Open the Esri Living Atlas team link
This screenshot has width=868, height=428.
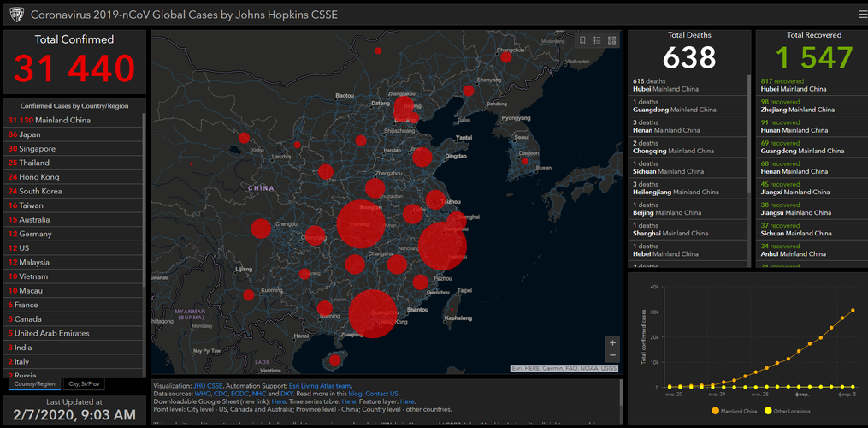[319, 386]
